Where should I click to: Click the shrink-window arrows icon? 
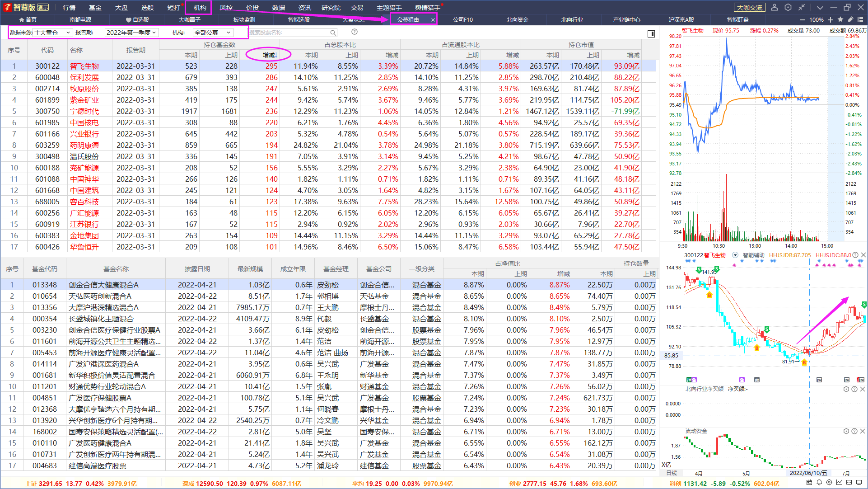point(802,7)
